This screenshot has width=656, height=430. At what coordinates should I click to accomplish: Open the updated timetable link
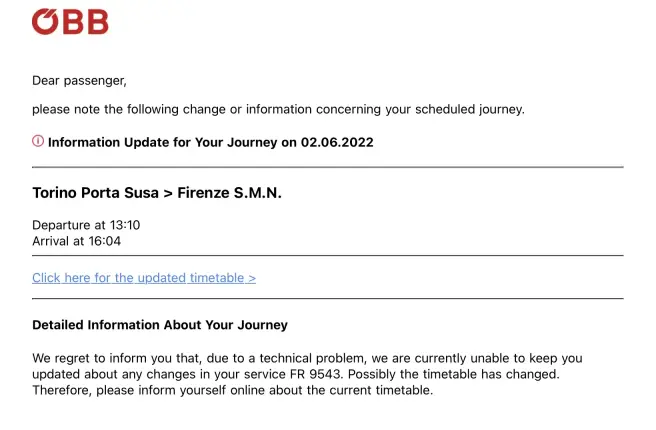coord(144,278)
